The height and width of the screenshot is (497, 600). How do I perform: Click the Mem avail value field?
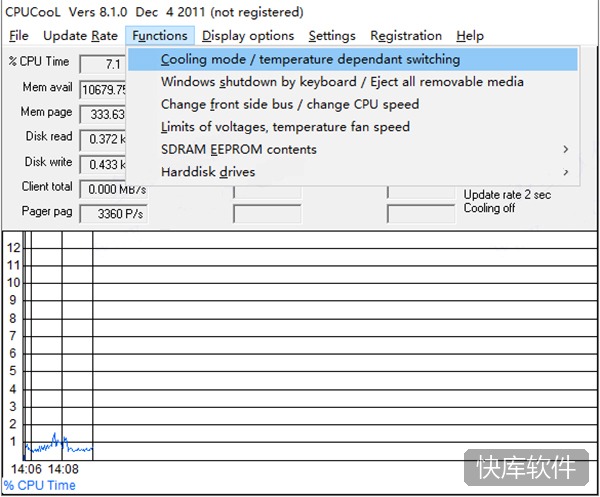pos(103,90)
